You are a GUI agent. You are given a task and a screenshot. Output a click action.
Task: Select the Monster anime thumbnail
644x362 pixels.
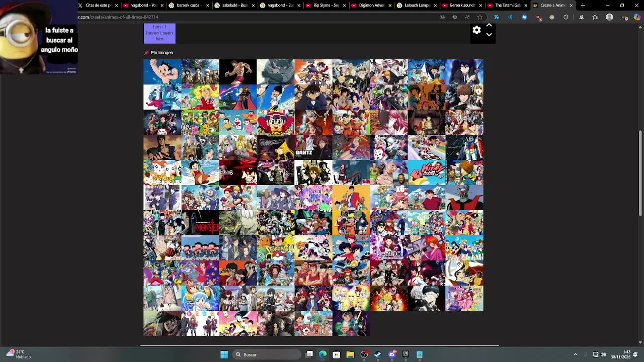click(x=200, y=223)
